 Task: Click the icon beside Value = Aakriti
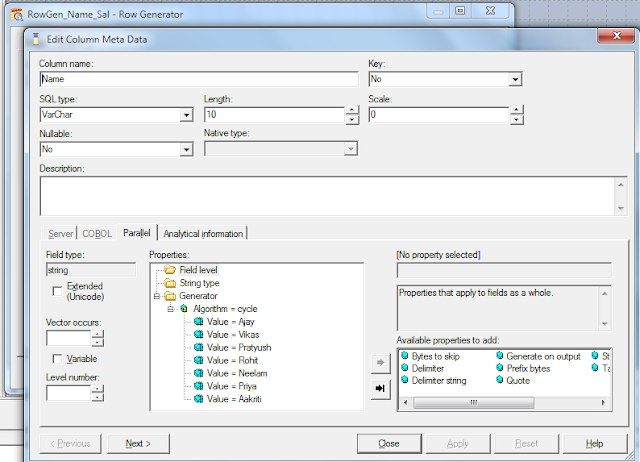click(199, 399)
